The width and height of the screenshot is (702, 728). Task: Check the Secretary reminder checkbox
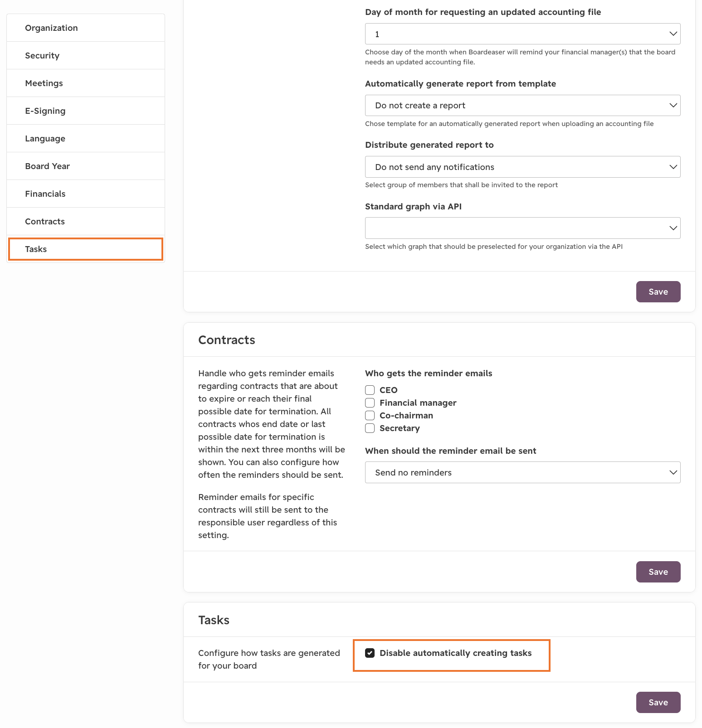point(370,428)
